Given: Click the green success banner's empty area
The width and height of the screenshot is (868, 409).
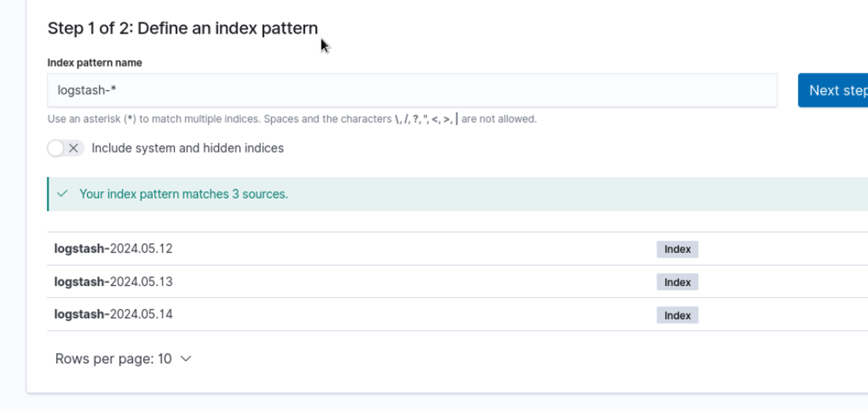Looking at the screenshot, I should (558, 194).
